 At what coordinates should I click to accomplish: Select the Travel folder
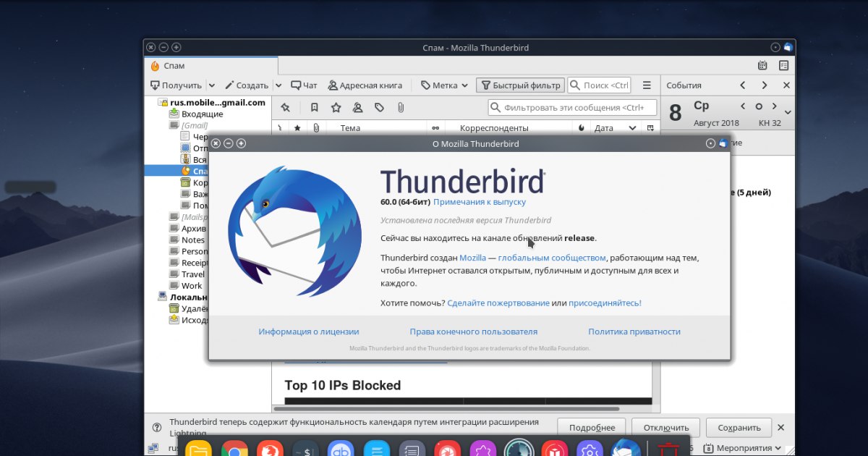(192, 274)
